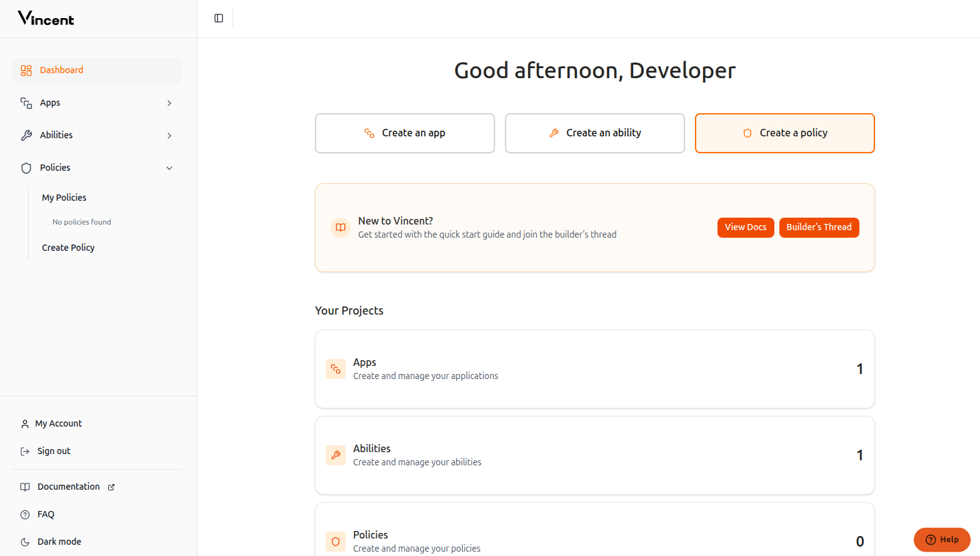Expand the Apps sidebar chevron
Viewport: 980px width, 556px height.
169,103
